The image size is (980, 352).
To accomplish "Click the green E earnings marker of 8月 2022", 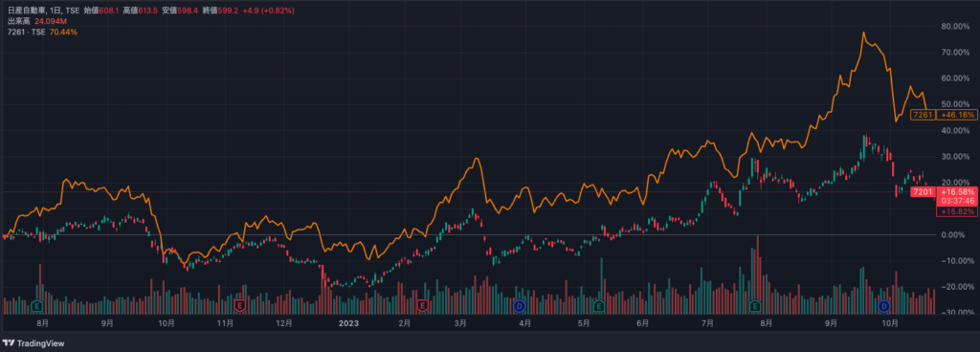I will click(x=37, y=306).
